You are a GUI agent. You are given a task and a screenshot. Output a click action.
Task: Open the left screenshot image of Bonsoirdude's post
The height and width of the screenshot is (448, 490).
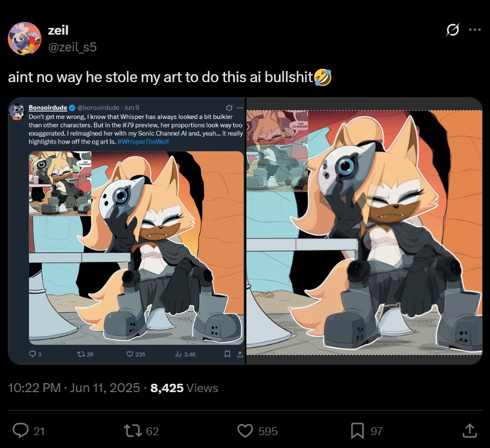point(127,231)
